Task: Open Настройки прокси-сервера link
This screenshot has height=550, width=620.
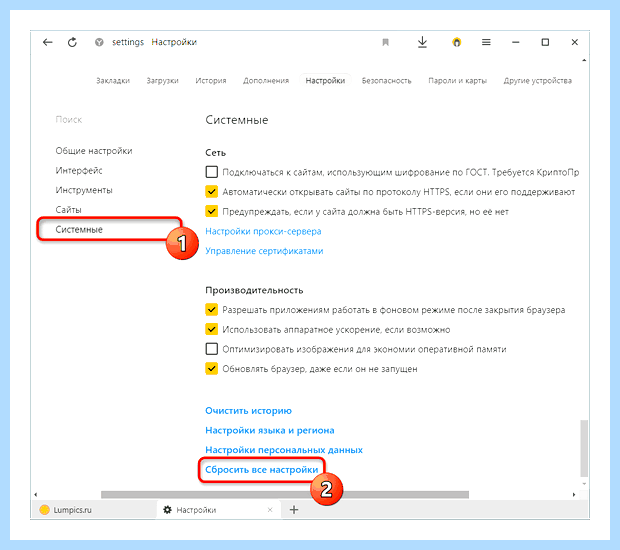Action: (x=263, y=231)
